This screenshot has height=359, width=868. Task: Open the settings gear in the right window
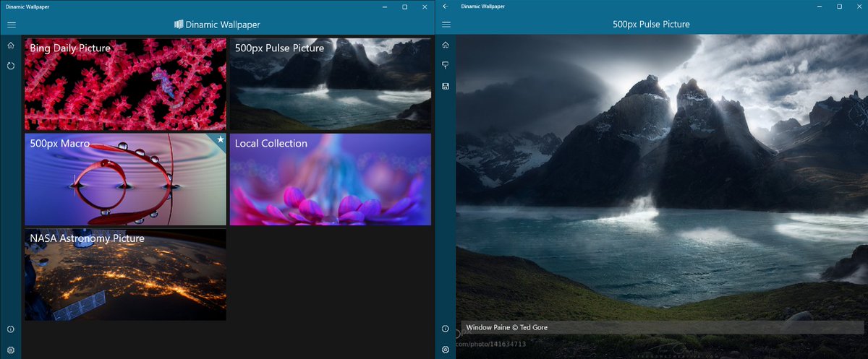(446, 350)
